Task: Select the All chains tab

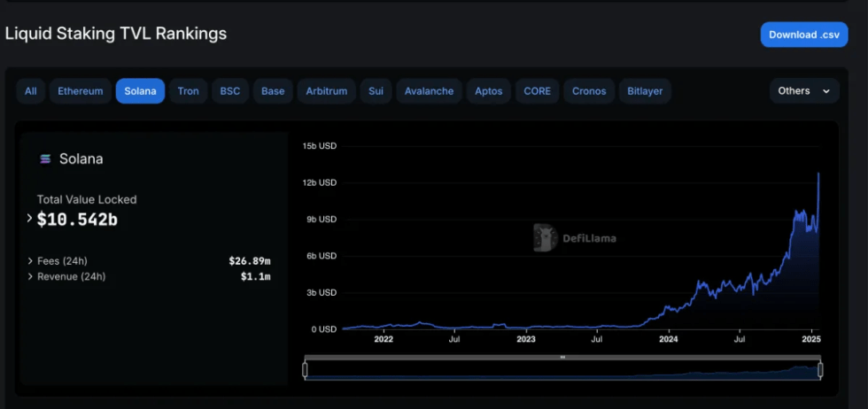Action: (x=31, y=91)
